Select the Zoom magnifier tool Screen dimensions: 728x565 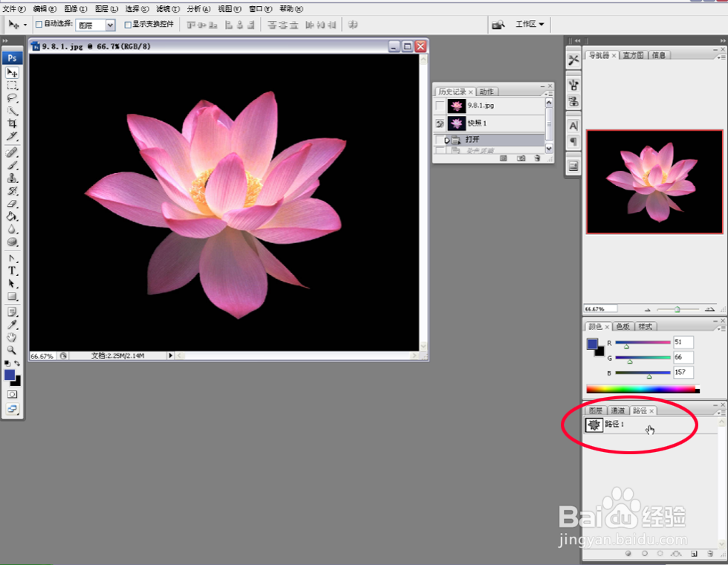(x=12, y=350)
